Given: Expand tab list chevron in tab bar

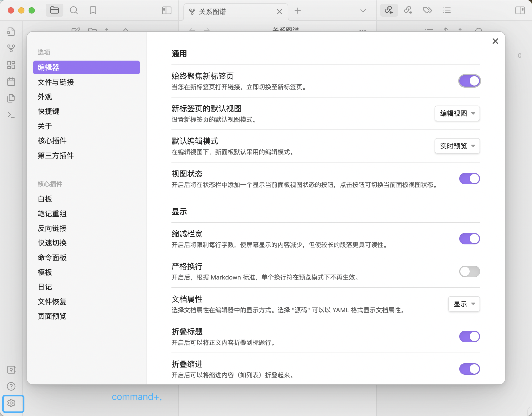Looking at the screenshot, I should click(x=363, y=11).
